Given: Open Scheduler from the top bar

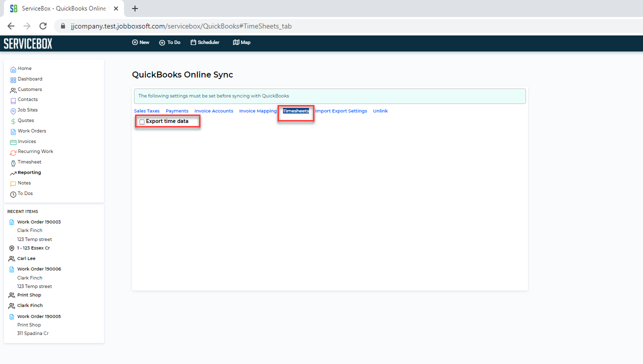Looking at the screenshot, I should pos(205,42).
